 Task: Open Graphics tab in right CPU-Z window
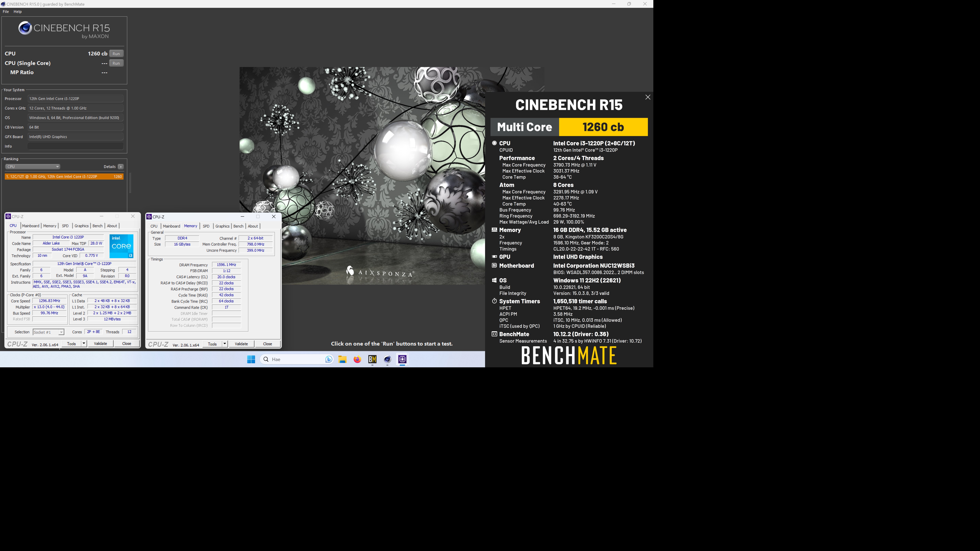pyautogui.click(x=222, y=226)
